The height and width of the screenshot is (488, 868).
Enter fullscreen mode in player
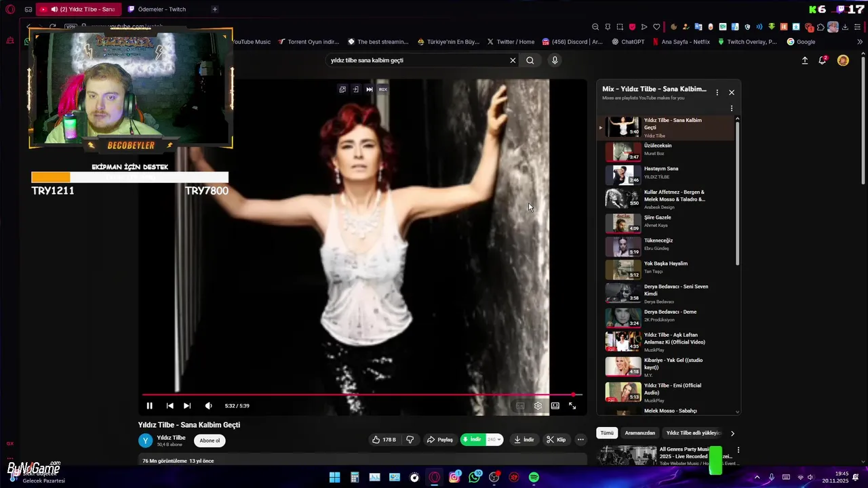[x=572, y=405]
